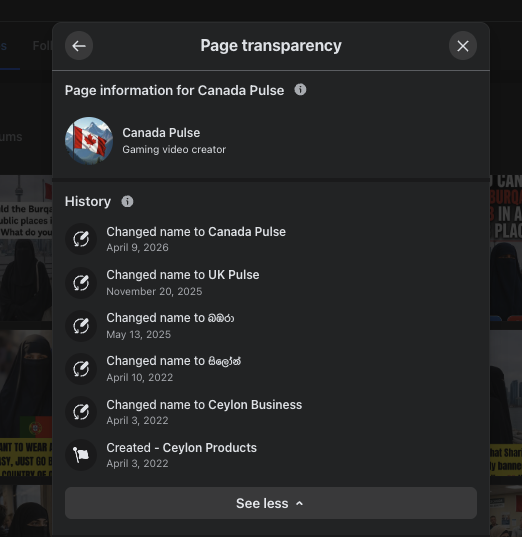Collapse history with See less button
Viewport: 522px width, 537px height.
click(271, 503)
